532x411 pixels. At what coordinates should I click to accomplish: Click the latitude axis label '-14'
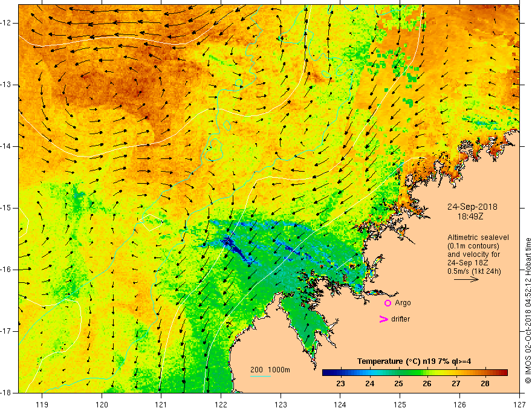7,146
